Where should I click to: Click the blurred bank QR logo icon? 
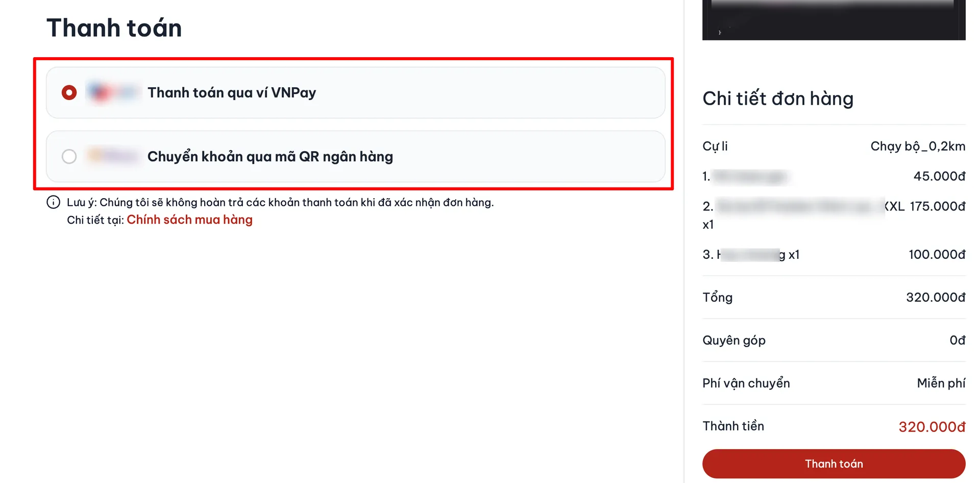pos(113,156)
